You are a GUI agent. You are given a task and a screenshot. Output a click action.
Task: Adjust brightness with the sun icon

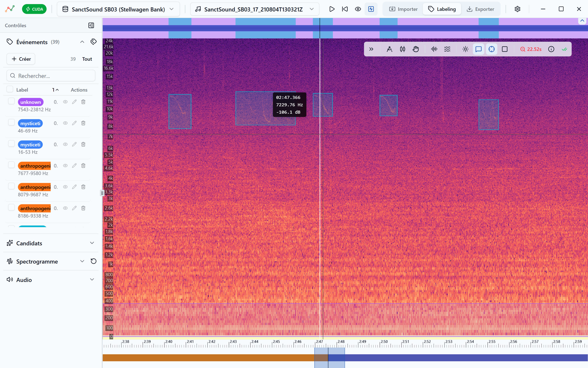(x=465, y=49)
